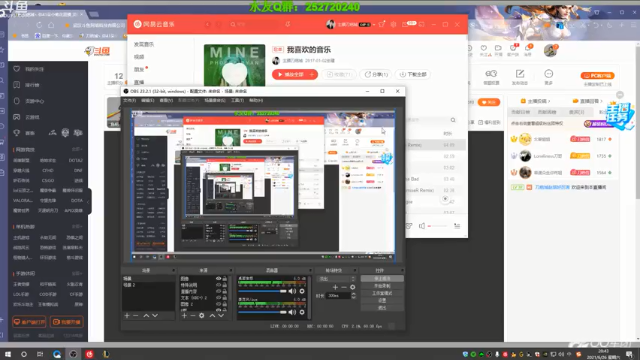Toggle visibility of the fourth OBS source
The image size is (640, 360).
pyautogui.click(x=218, y=298)
